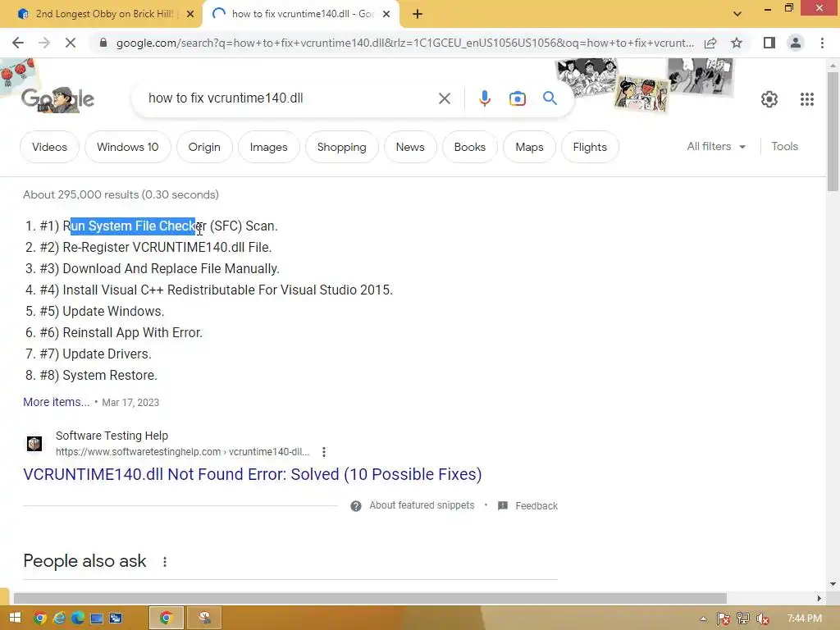The width and height of the screenshot is (840, 630).
Task: Click '#5) Update Windows.' text
Action: point(102,311)
